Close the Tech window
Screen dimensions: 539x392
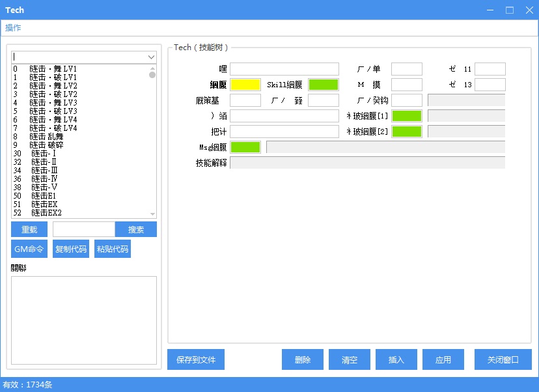tap(529, 10)
